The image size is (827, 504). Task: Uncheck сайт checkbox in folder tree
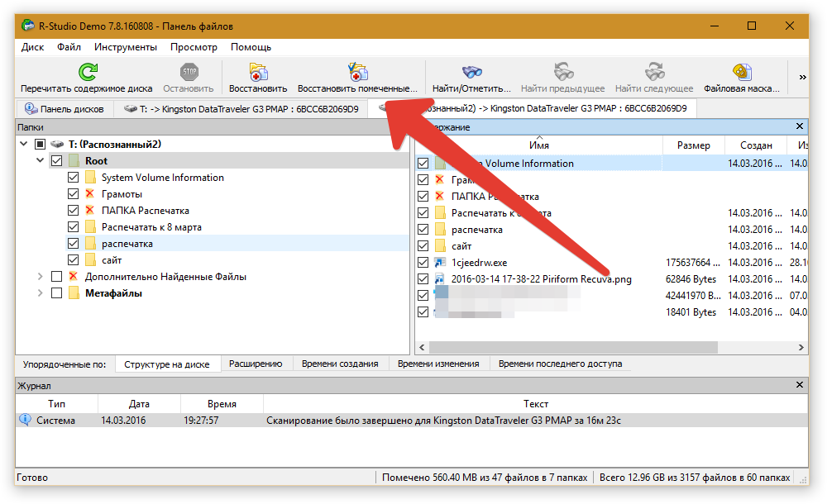pyautogui.click(x=74, y=260)
